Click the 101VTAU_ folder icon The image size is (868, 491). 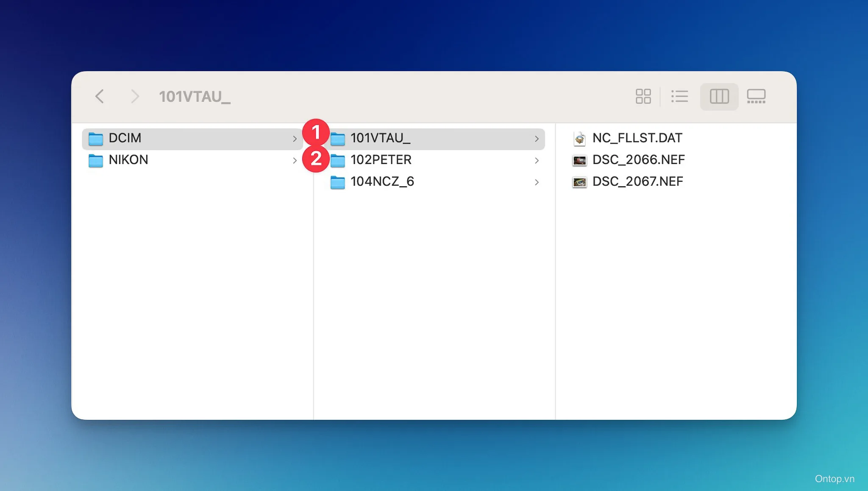337,139
